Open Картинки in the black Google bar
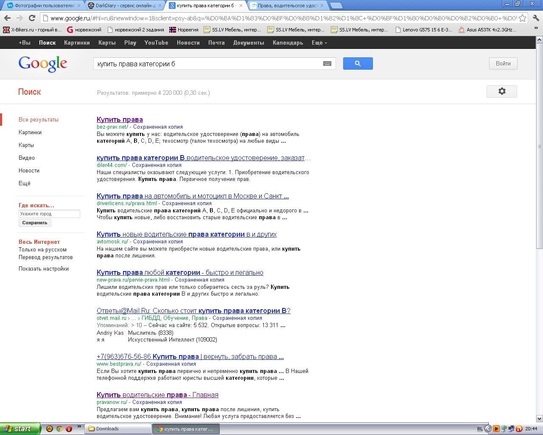Viewport: 543px width, 435px height. click(77, 43)
